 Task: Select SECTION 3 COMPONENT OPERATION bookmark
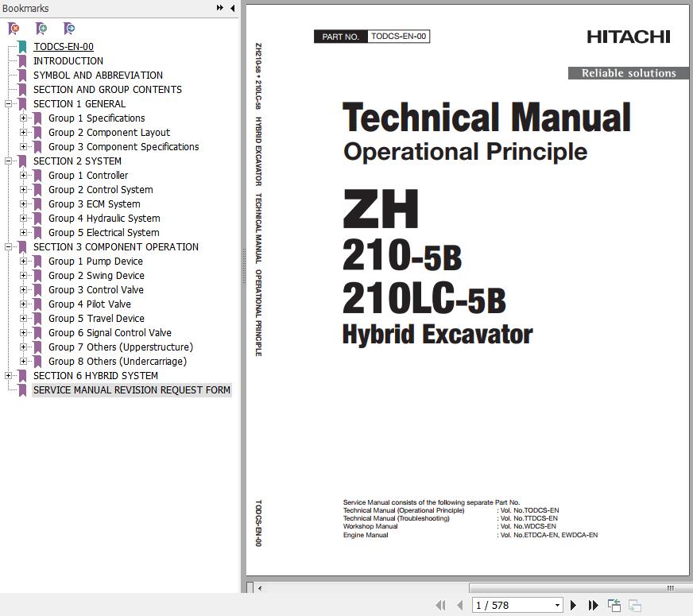[116, 247]
